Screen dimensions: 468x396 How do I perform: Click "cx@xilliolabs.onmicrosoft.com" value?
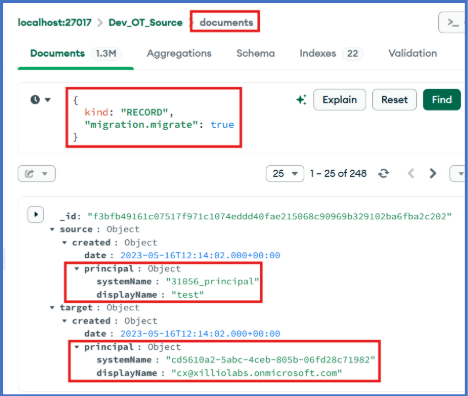point(256,373)
